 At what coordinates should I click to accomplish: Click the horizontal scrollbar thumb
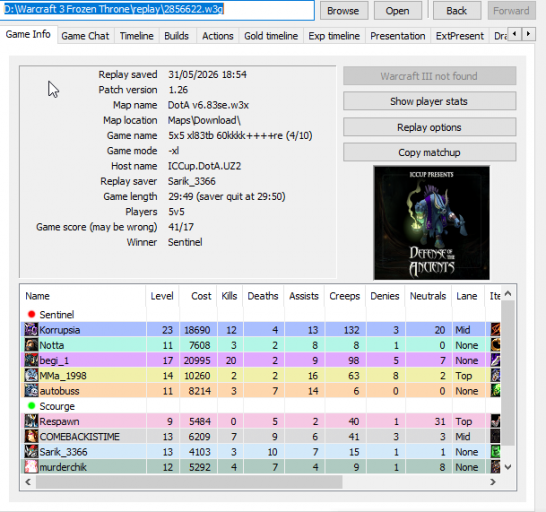(189, 482)
